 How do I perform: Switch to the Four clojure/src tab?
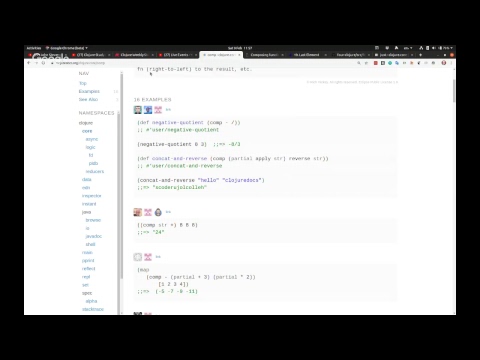point(350,55)
